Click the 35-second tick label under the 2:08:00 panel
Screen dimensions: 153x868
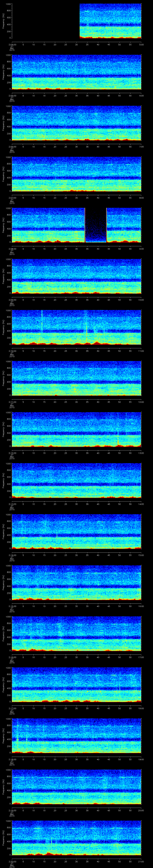[x=87, y=249]
